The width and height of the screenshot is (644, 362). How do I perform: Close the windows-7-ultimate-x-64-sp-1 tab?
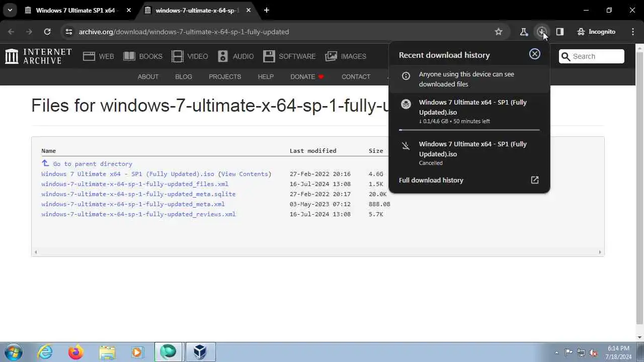(x=249, y=10)
